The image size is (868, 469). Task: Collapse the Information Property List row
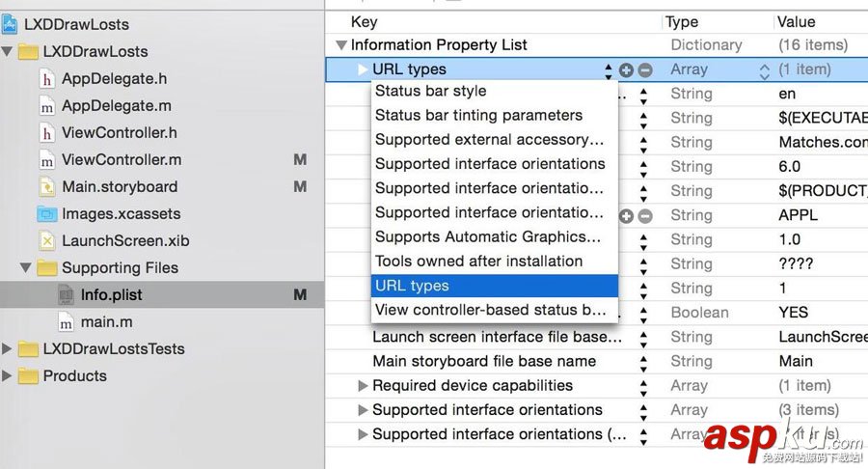tap(340, 45)
